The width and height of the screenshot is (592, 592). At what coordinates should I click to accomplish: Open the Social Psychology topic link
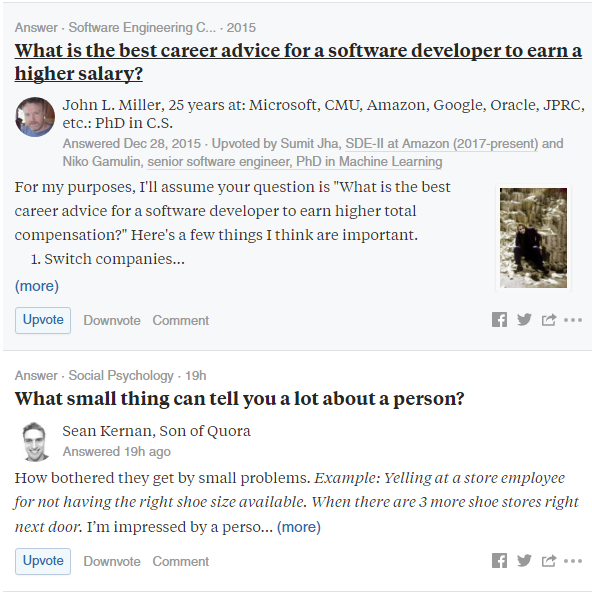coord(121,376)
